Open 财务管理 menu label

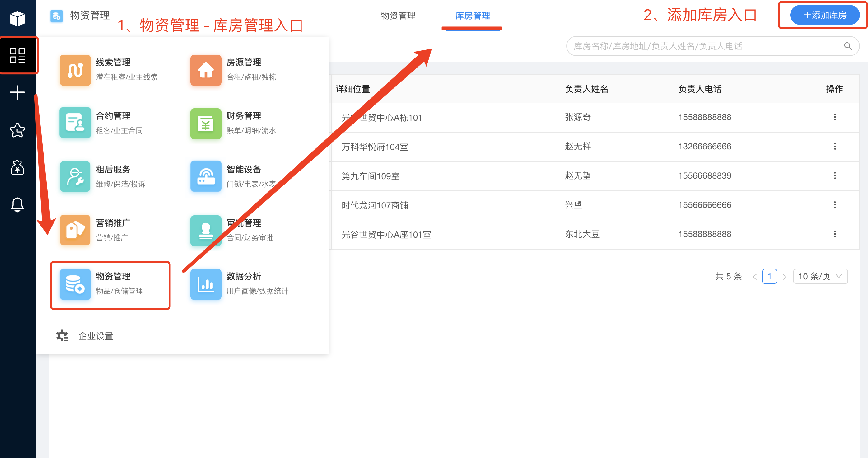pos(244,116)
